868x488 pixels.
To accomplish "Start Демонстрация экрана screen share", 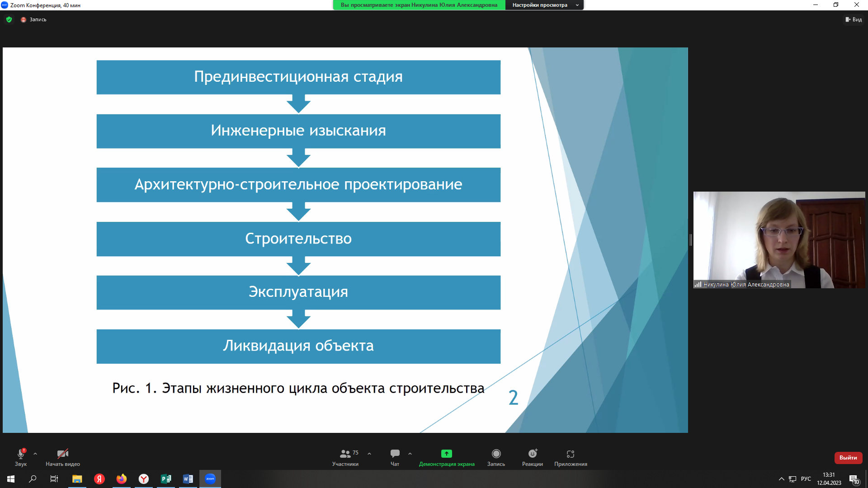I will point(447,457).
